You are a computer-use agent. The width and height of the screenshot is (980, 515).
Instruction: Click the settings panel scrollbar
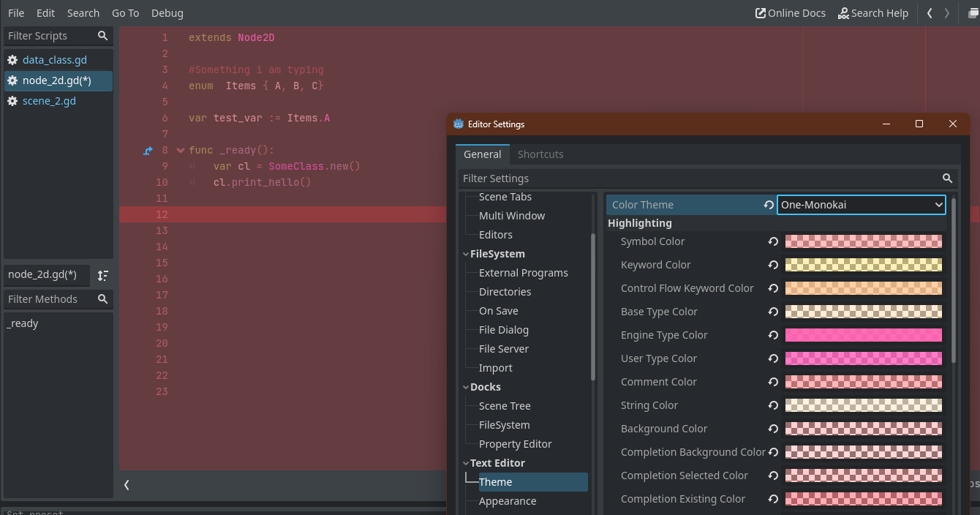[953, 293]
